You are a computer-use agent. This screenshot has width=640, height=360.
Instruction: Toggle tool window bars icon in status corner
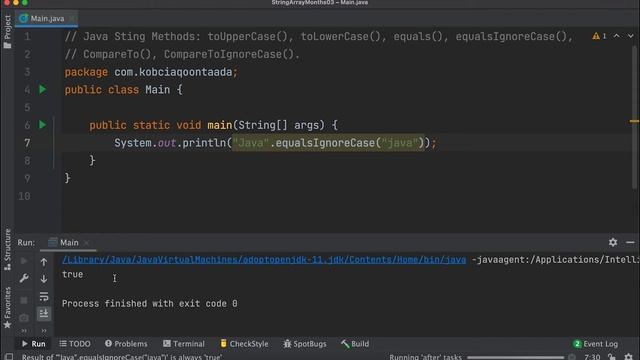click(9, 357)
